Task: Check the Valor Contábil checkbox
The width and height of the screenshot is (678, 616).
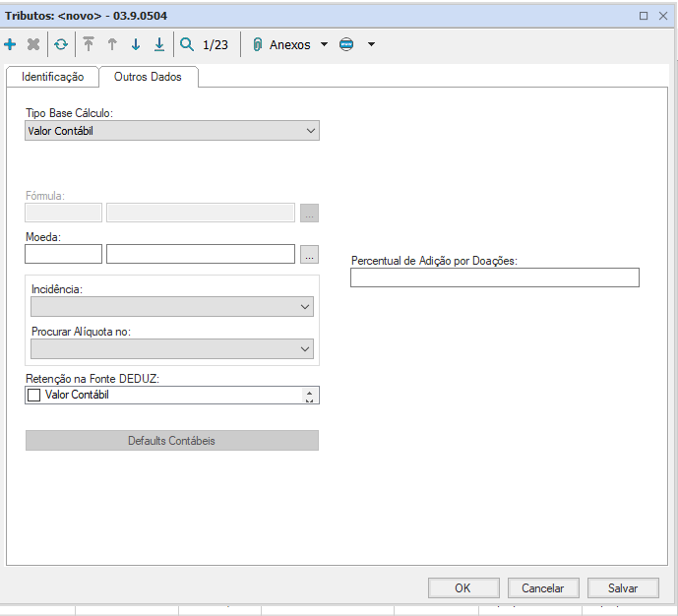Action: pyautogui.click(x=34, y=395)
